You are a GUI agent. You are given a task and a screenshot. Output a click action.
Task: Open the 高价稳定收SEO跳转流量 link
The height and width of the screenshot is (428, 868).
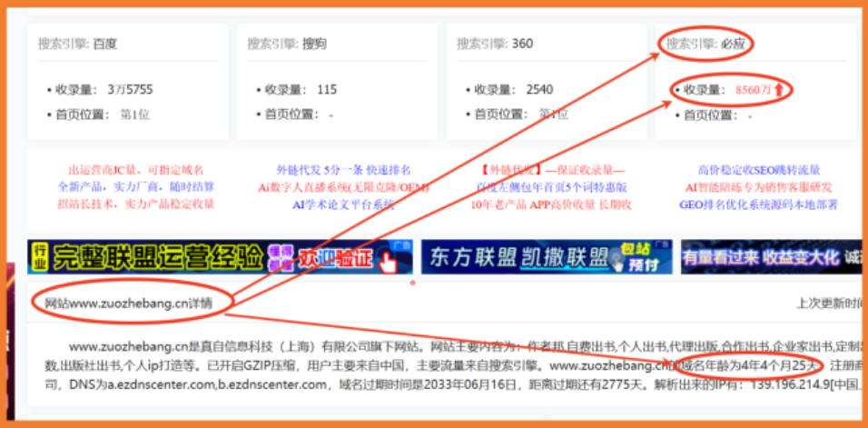tap(759, 170)
